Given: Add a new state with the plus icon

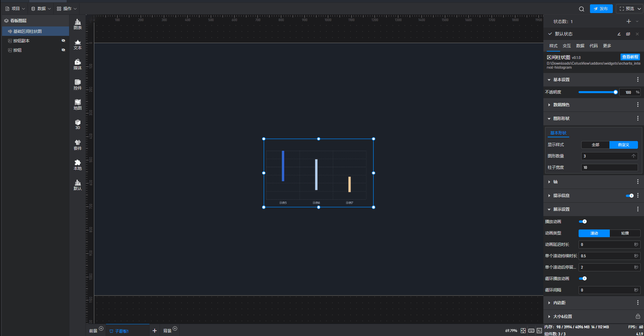Looking at the screenshot, I should pyautogui.click(x=629, y=21).
